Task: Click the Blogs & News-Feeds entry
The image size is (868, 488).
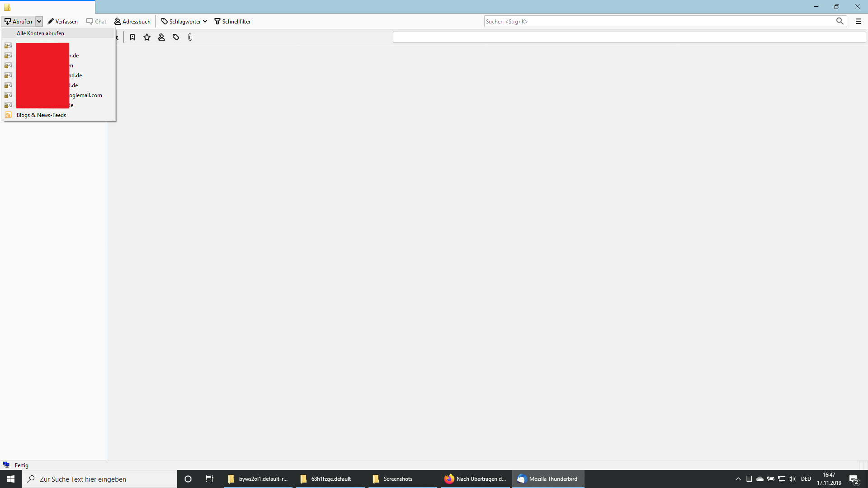Action: coord(41,115)
